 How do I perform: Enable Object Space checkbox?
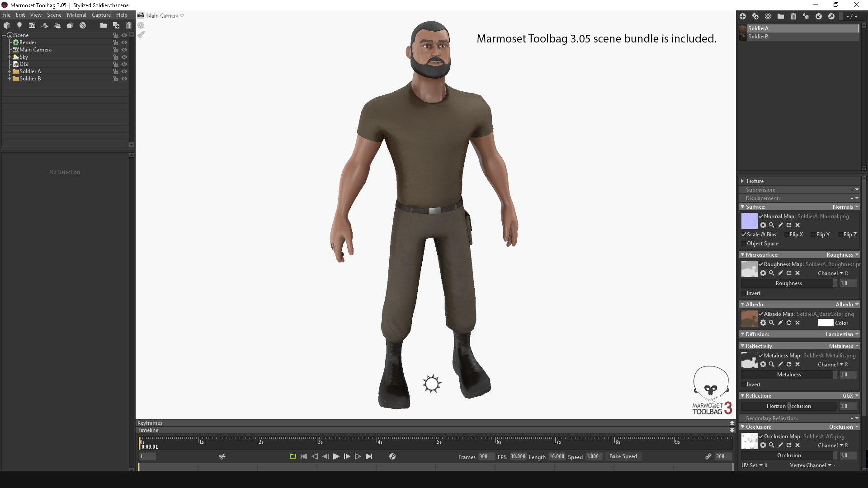pyautogui.click(x=744, y=244)
